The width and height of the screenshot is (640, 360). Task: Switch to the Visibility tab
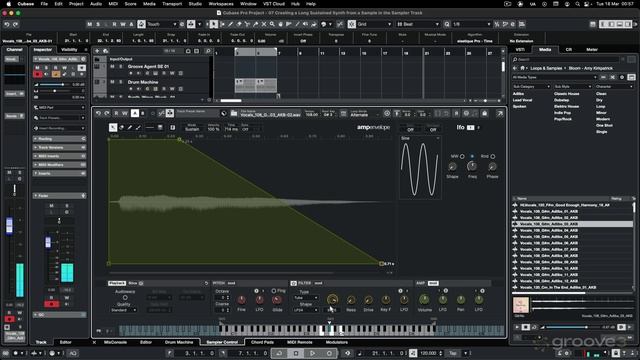[69, 49]
